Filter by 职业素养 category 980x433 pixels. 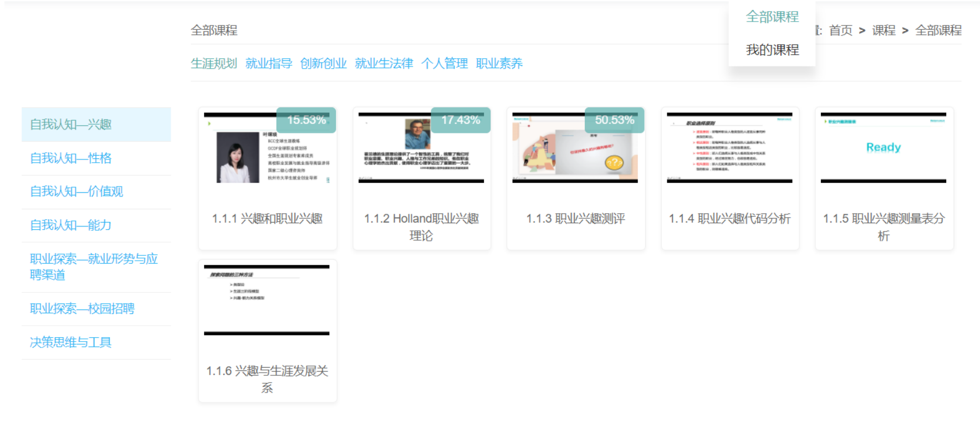click(x=499, y=64)
